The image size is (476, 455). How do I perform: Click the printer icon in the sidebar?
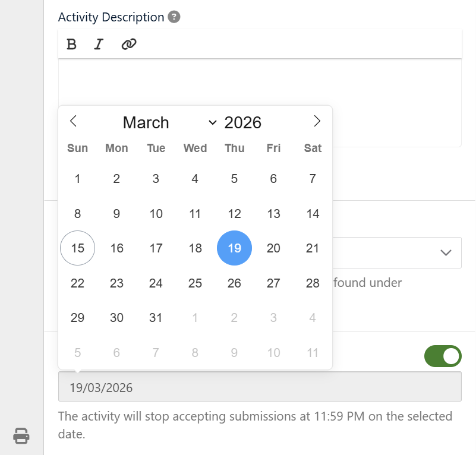[21, 436]
